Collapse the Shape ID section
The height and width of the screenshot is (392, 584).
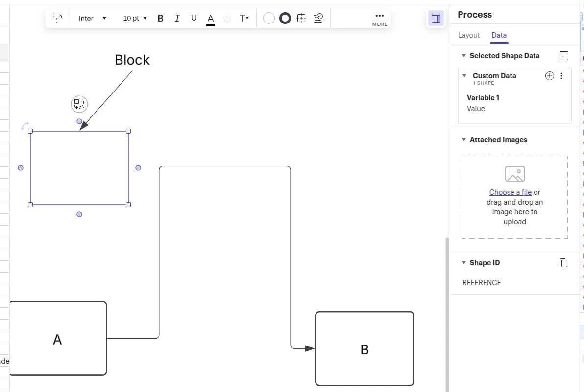[x=464, y=263]
